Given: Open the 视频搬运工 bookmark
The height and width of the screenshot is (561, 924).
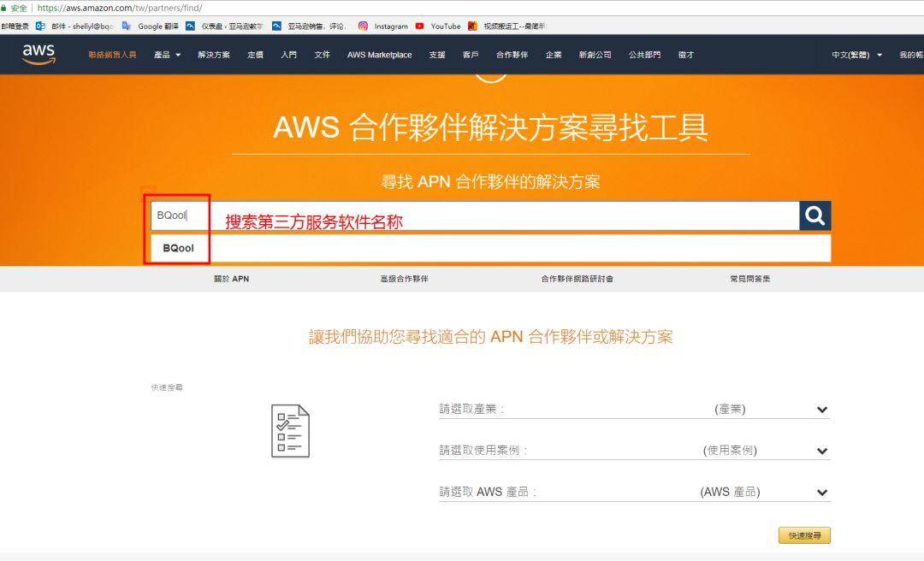Looking at the screenshot, I should click(x=506, y=26).
